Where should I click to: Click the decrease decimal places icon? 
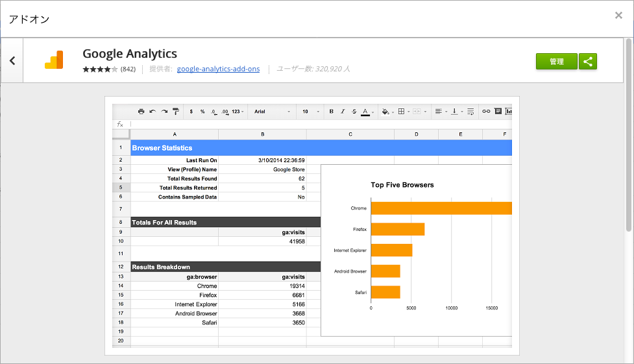[x=213, y=112]
